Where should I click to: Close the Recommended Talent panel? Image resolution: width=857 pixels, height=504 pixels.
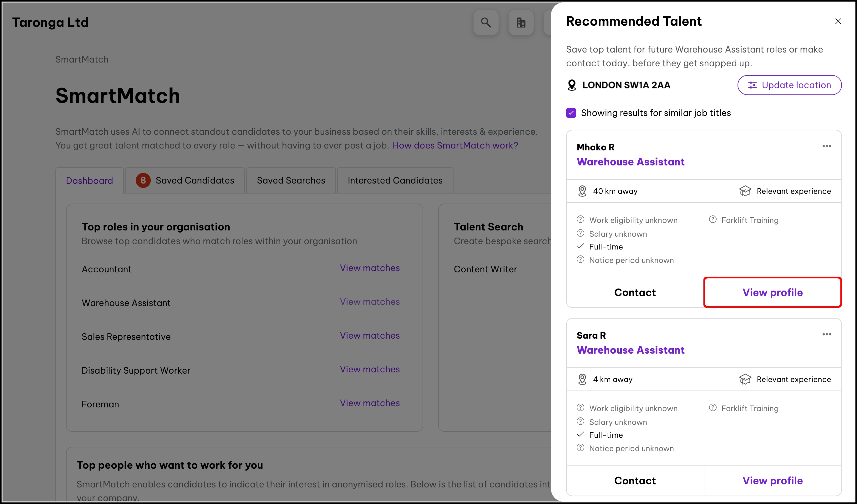point(838,21)
